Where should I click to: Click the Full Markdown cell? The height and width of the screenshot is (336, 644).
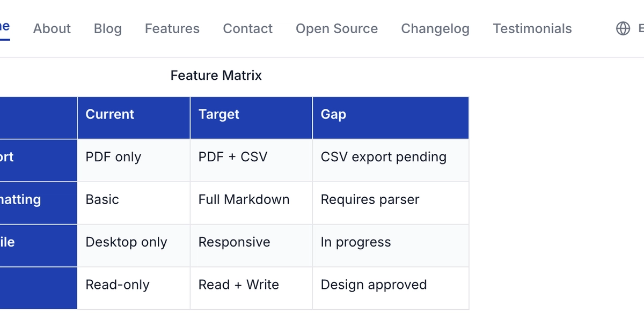point(251,203)
